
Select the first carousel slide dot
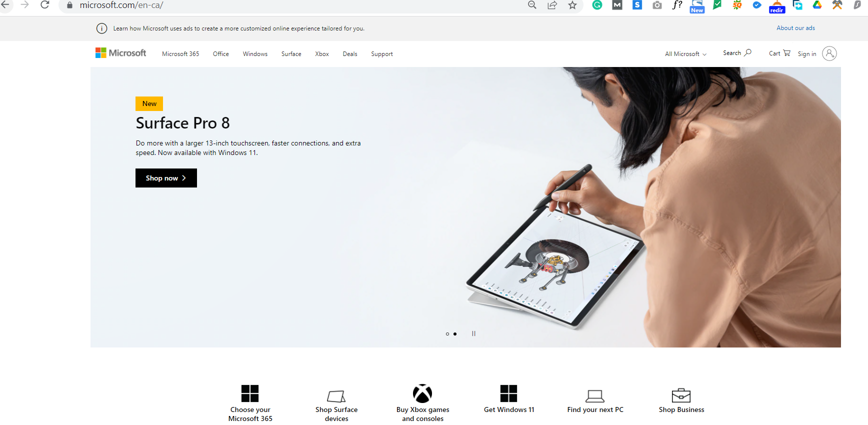click(447, 334)
